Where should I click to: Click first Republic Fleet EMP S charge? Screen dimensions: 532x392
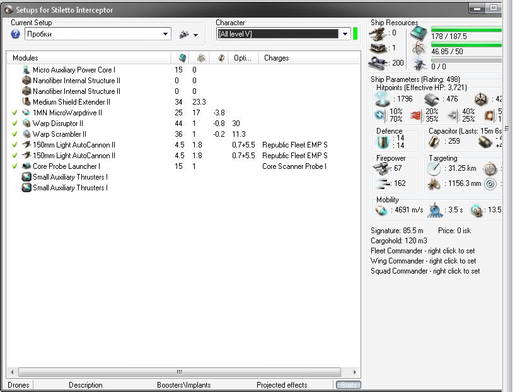(x=295, y=145)
